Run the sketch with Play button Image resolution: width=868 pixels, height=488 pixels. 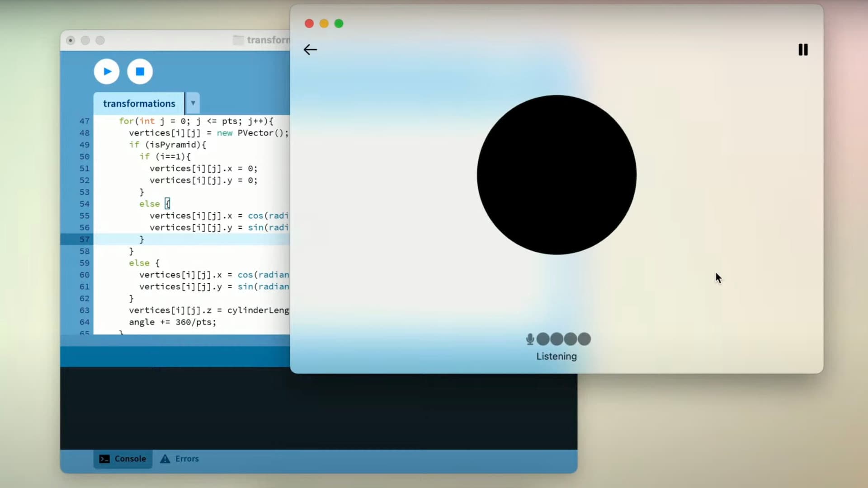107,71
